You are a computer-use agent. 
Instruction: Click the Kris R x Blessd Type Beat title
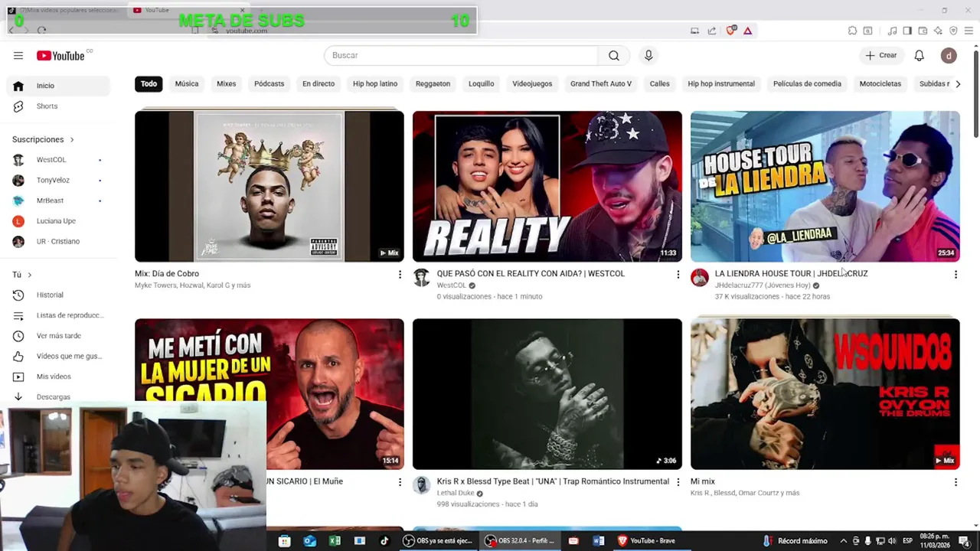(553, 481)
